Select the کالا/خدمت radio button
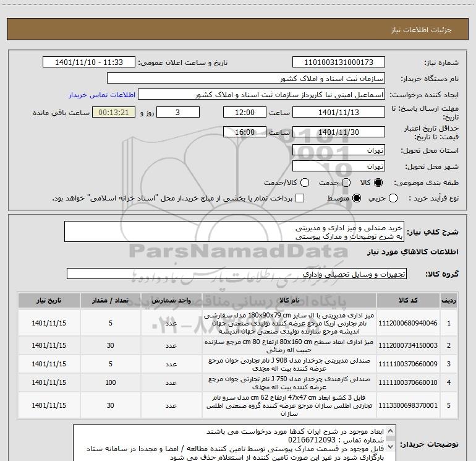This screenshot has width=476, height=461. [305, 183]
